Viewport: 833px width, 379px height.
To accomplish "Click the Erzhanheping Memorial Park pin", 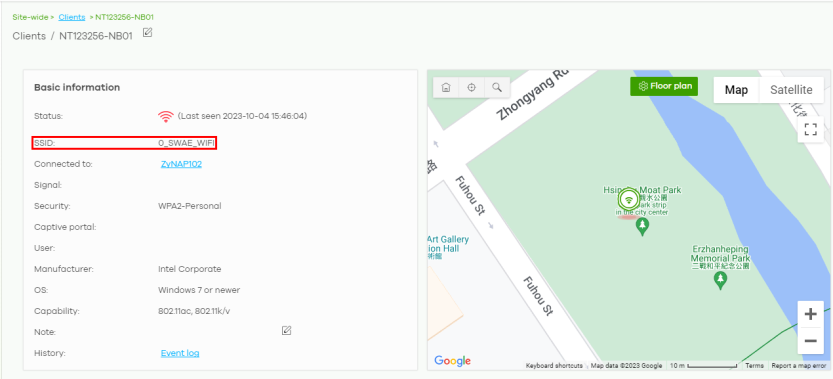I will pos(720,280).
